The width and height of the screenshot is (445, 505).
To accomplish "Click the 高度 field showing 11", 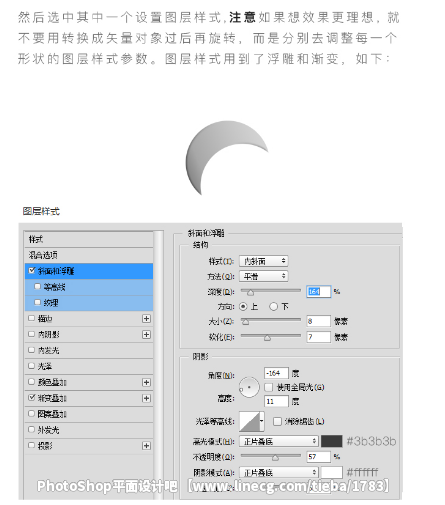I will 276,401.
